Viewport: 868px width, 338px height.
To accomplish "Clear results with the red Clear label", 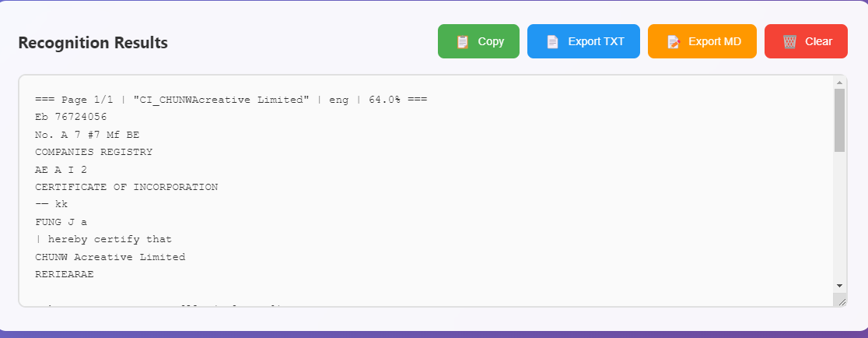I will 818,42.
